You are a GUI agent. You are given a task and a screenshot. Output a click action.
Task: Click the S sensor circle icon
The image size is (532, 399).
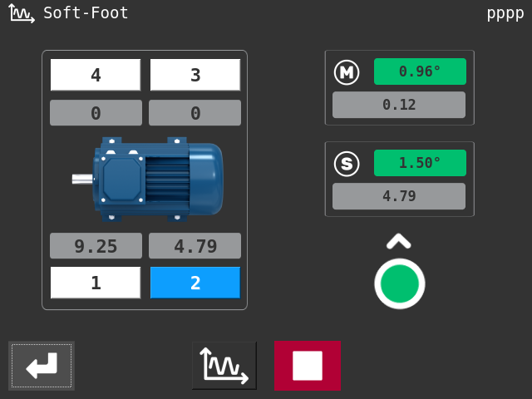[x=347, y=164]
